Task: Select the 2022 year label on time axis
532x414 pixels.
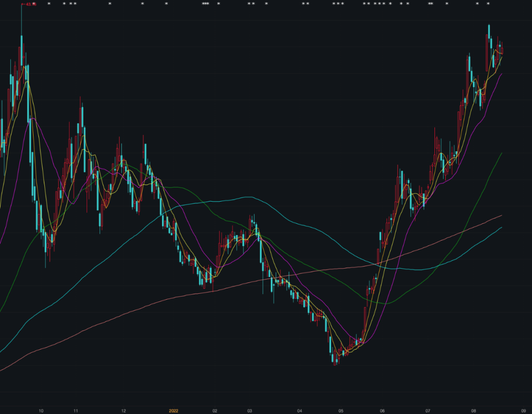Action: click(x=173, y=411)
